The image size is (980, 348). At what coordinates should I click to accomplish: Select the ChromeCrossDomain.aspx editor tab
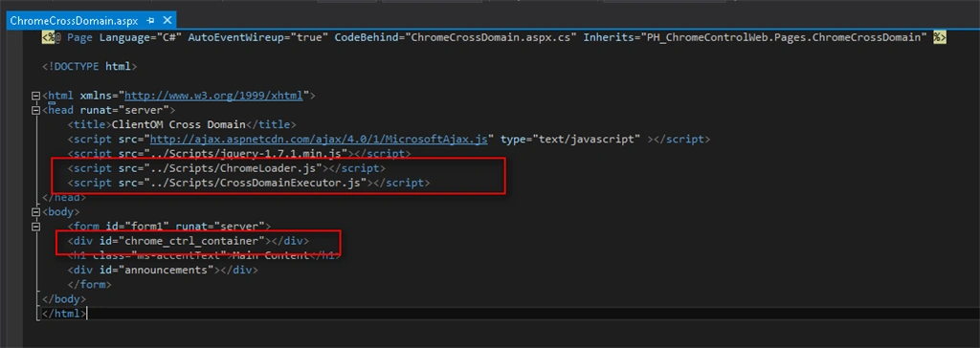pyautogui.click(x=75, y=20)
